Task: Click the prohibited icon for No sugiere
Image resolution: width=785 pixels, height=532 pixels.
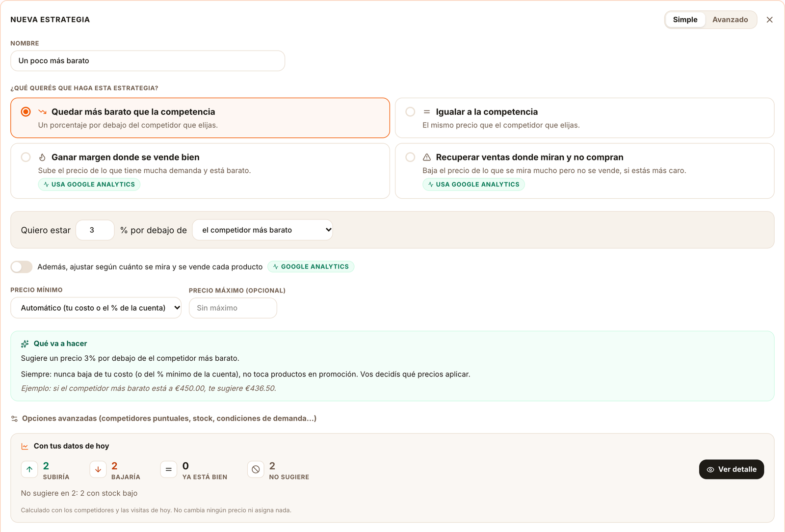Action: [256, 470]
